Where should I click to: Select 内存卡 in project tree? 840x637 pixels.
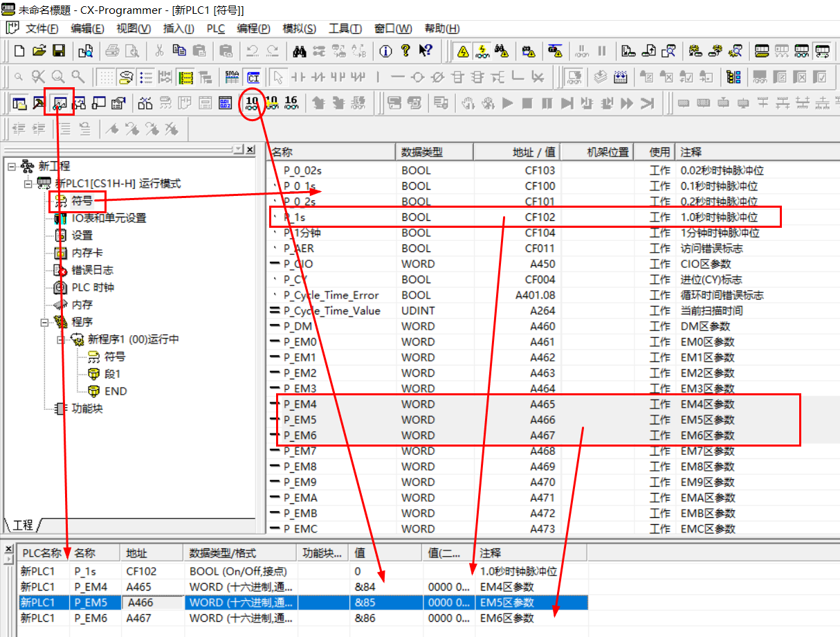(x=87, y=253)
